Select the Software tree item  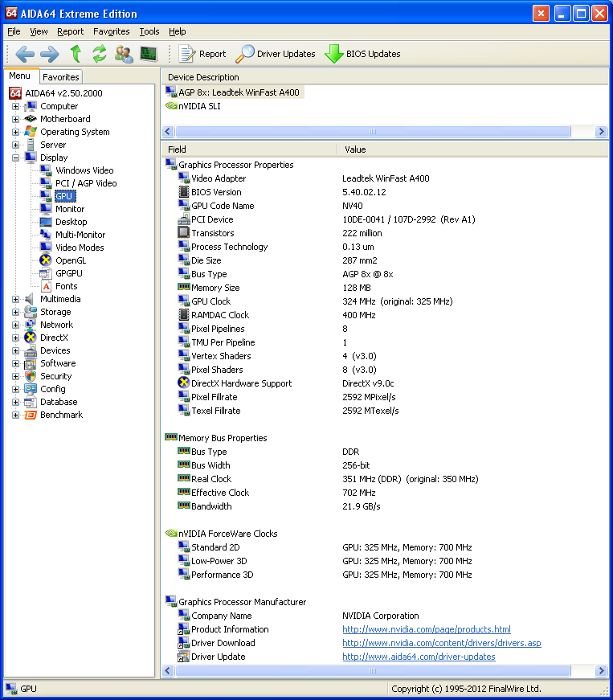[58, 363]
